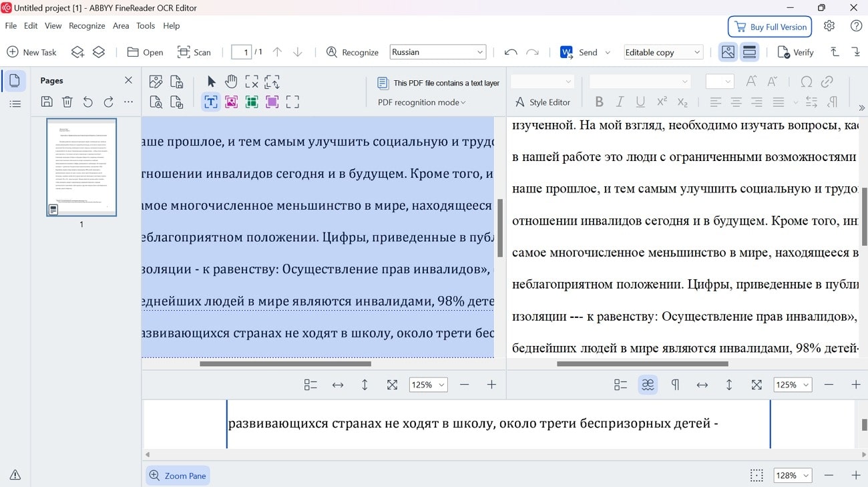Open the Area menu
Viewport: 868px width, 487px height.
click(x=121, y=25)
